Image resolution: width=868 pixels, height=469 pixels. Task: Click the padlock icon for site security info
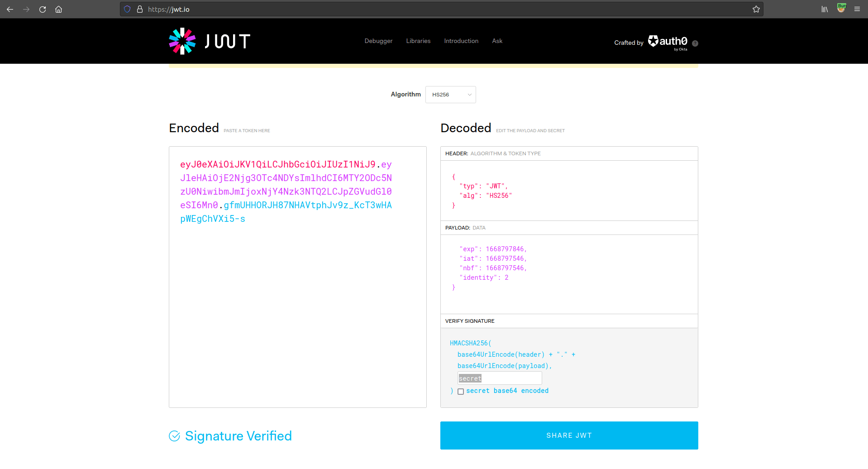139,9
